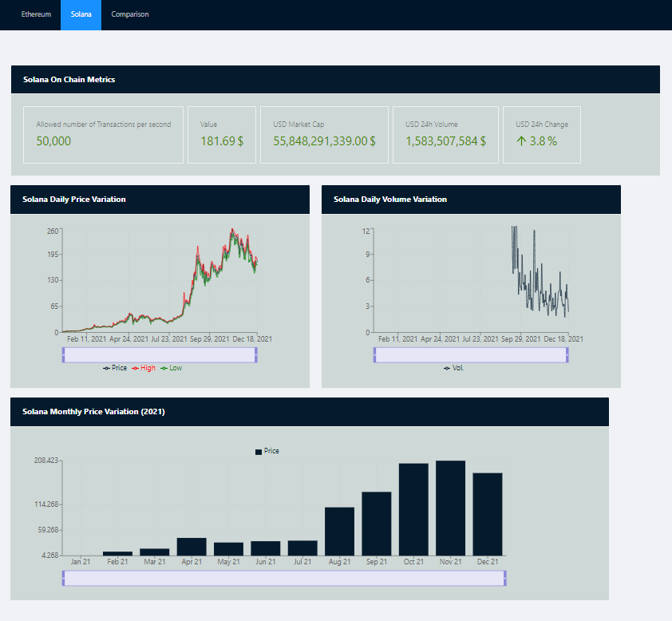Toggle High series in daily price legend
The image size is (672, 621).
144,368
